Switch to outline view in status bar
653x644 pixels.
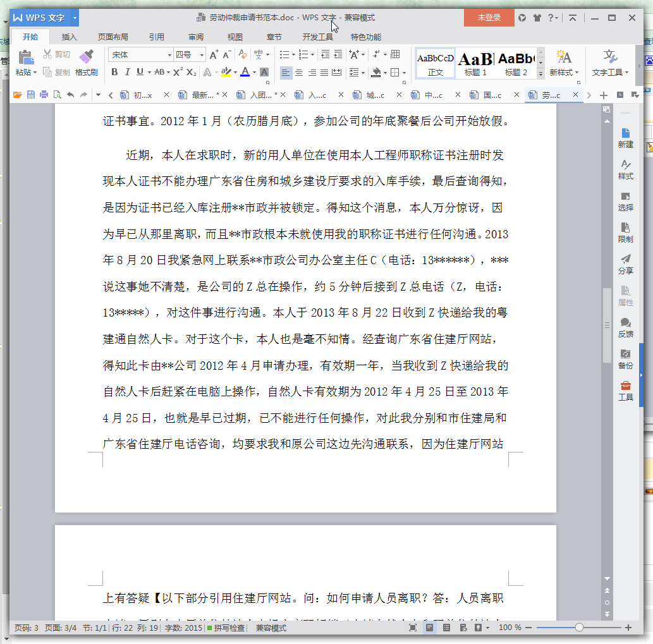[x=446, y=628]
